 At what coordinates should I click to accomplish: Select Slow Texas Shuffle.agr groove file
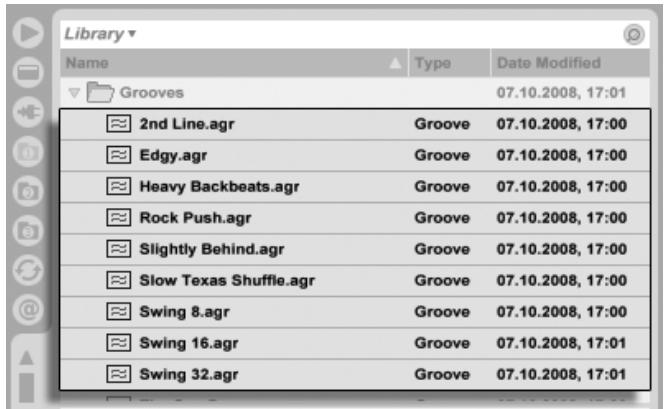click(x=355, y=281)
